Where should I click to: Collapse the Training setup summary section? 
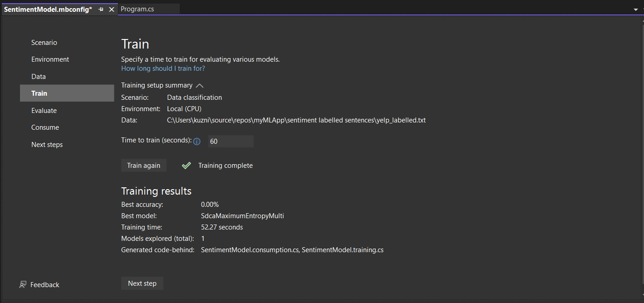pyautogui.click(x=199, y=85)
